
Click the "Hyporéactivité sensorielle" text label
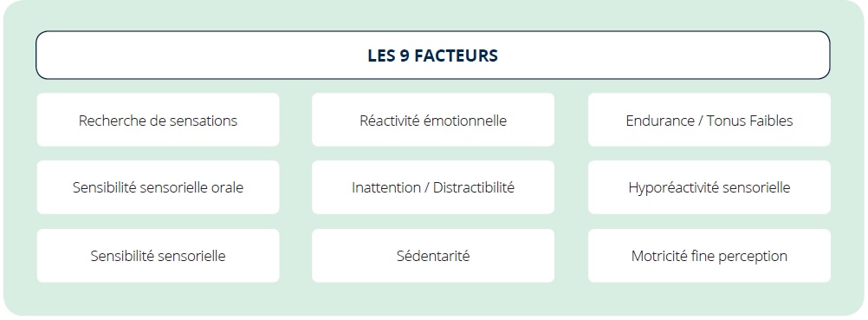(709, 188)
